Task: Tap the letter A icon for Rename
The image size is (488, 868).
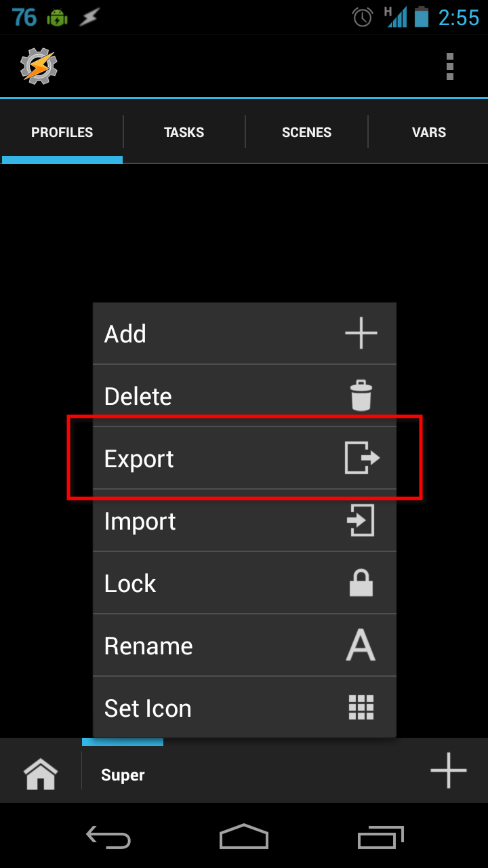Action: tap(361, 645)
